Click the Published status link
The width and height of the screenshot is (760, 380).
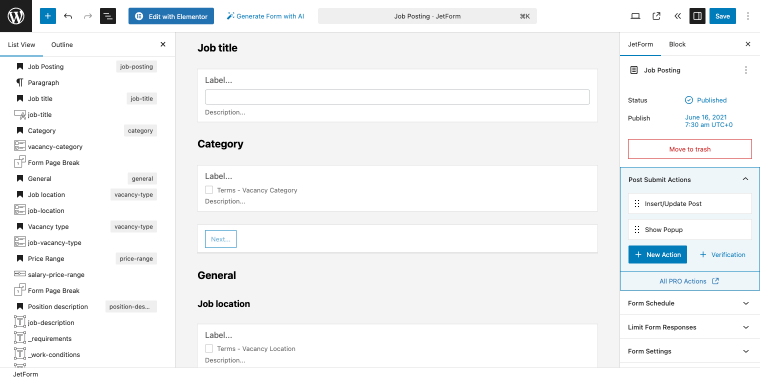point(706,100)
